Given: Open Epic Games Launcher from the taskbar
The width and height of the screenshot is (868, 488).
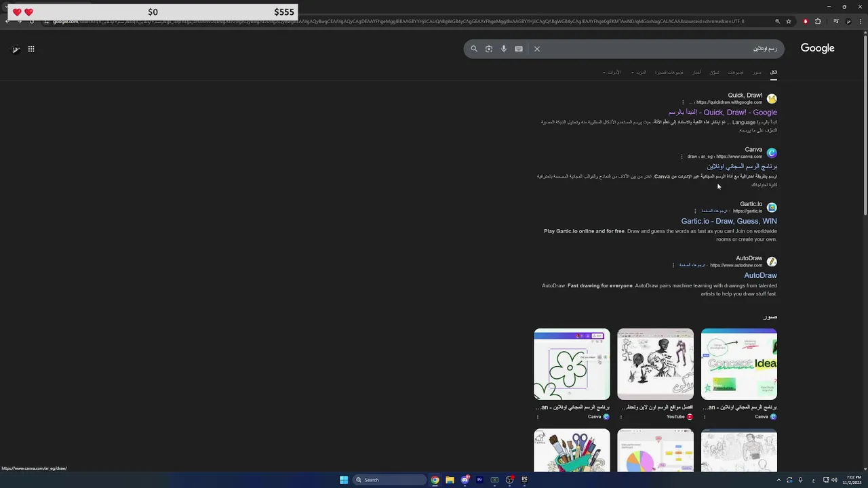Looking at the screenshot, I should coord(524,480).
